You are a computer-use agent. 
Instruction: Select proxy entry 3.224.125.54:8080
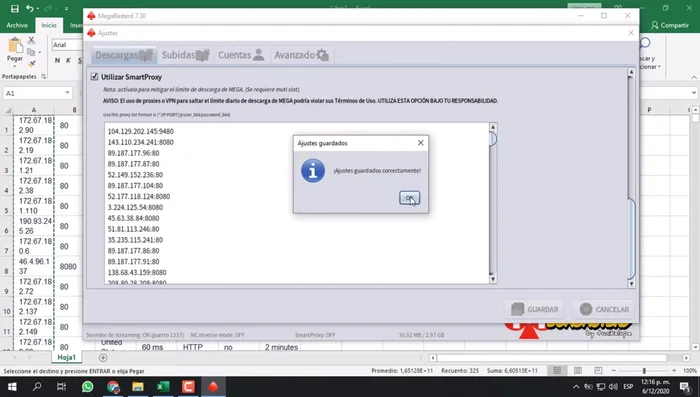point(135,207)
